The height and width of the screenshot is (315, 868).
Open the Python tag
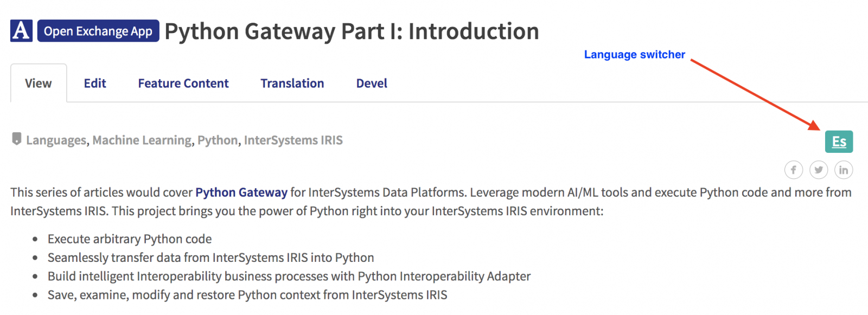click(218, 140)
